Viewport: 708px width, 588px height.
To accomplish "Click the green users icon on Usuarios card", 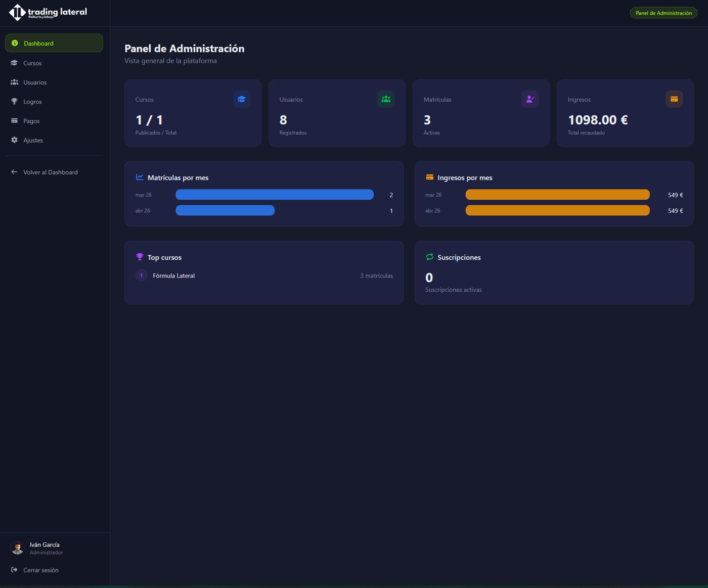I will point(386,99).
